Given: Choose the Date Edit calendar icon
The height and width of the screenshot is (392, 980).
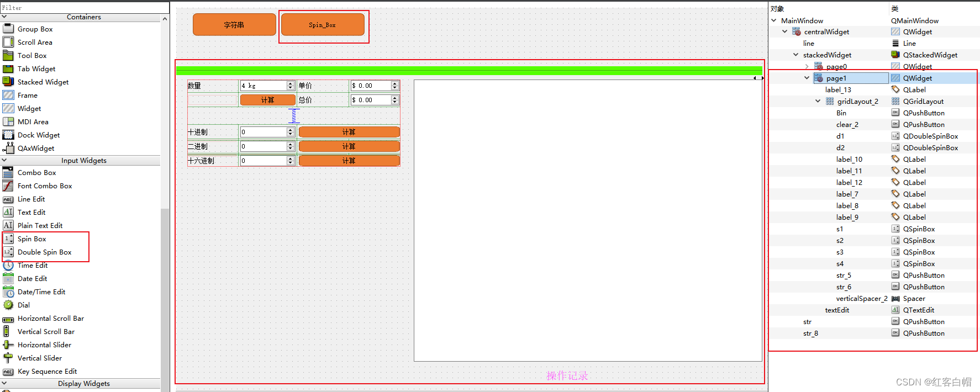Looking at the screenshot, I should pos(8,278).
